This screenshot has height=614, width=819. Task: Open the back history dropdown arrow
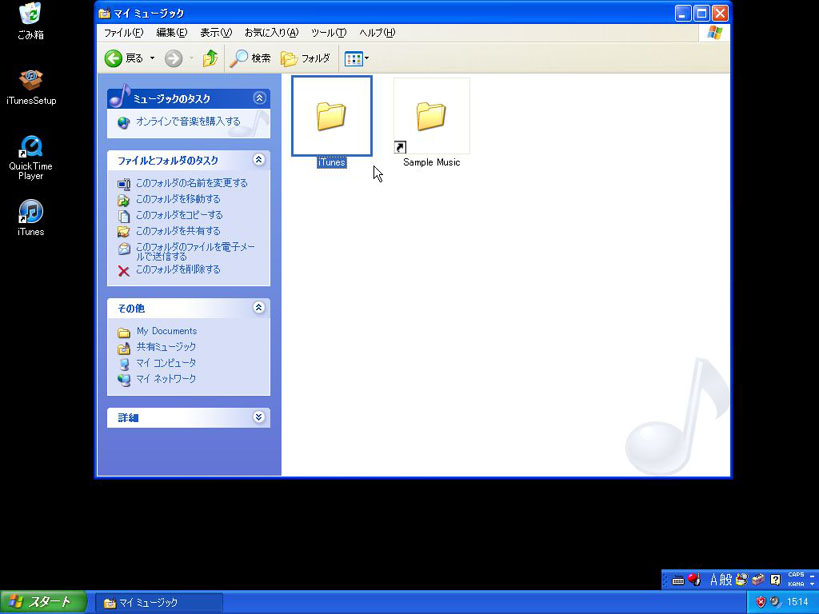[153, 58]
